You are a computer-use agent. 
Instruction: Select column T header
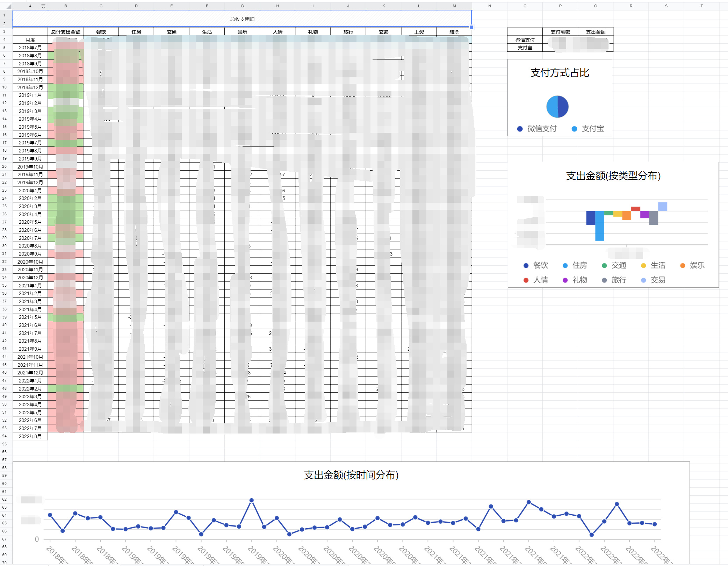coord(701,6)
